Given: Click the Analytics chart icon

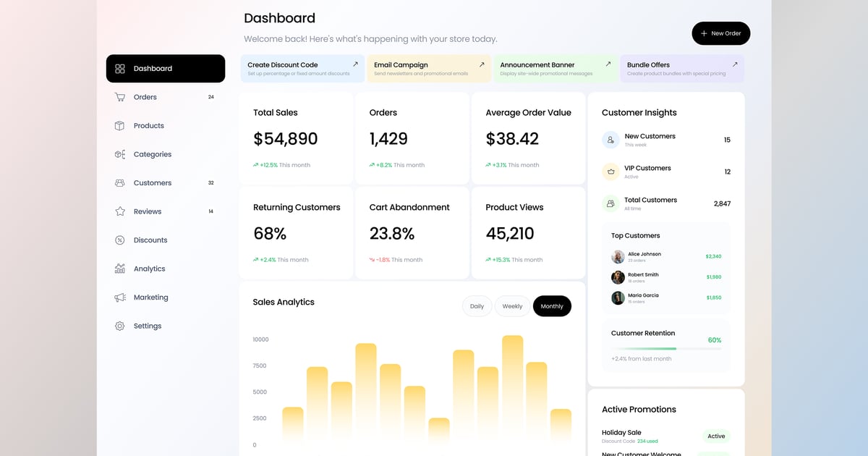Looking at the screenshot, I should [x=120, y=269].
